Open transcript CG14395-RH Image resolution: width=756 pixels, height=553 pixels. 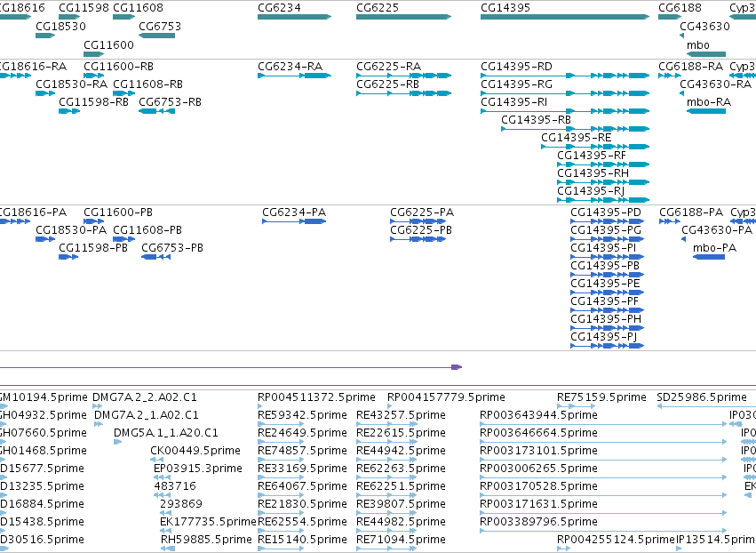(x=593, y=173)
